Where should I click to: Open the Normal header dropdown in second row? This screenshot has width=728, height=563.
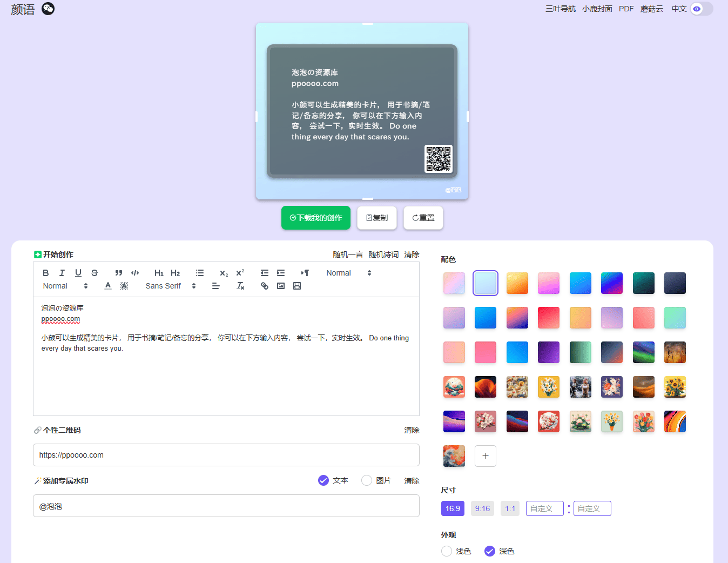click(65, 286)
